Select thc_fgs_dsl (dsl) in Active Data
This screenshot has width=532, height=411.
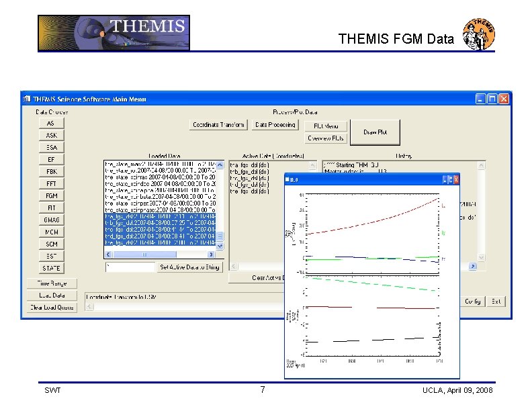pyautogui.click(x=249, y=178)
